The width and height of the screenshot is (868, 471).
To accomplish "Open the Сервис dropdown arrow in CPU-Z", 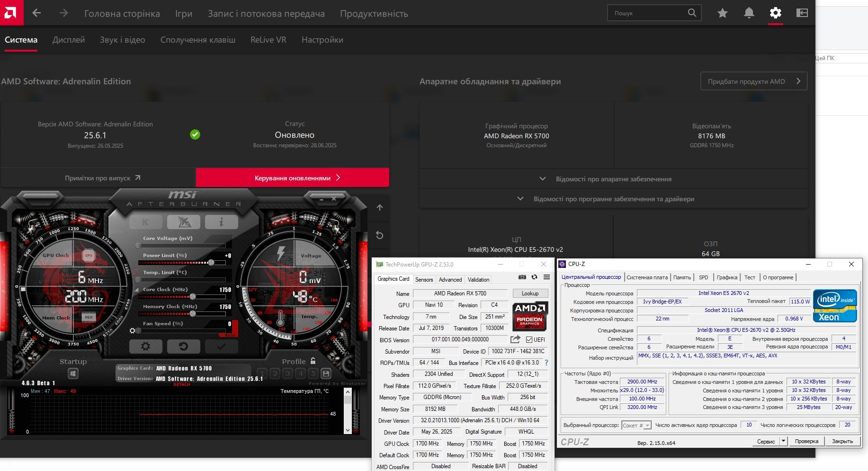I will 783,441.
